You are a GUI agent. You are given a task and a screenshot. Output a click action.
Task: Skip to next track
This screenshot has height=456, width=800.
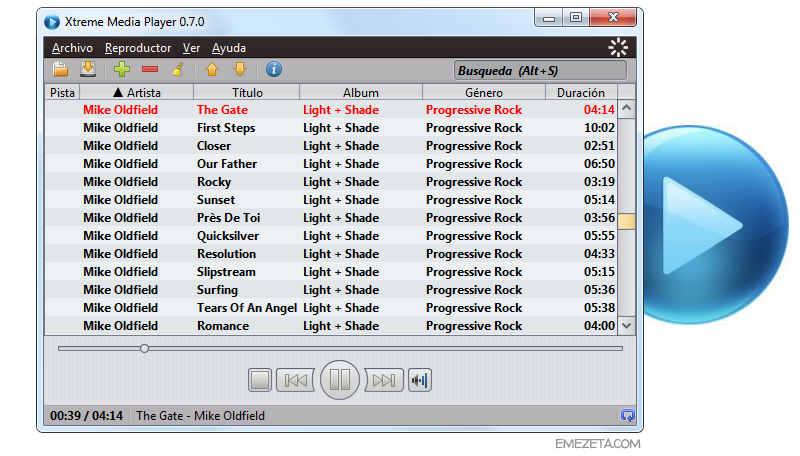point(384,380)
